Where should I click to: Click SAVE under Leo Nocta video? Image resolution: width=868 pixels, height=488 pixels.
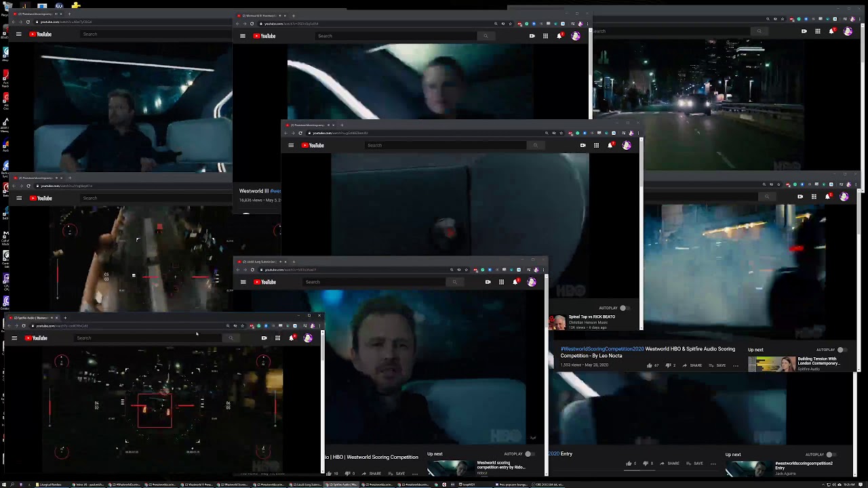click(x=717, y=365)
